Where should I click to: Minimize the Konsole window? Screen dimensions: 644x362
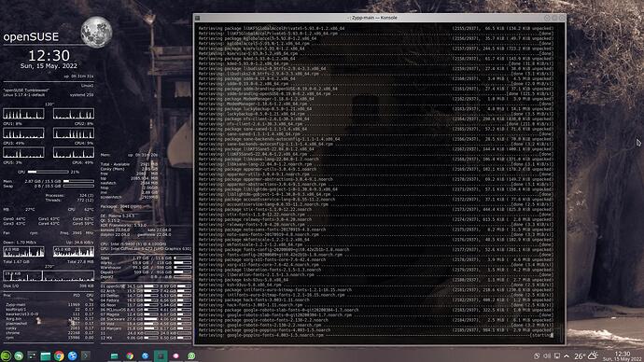(547, 18)
